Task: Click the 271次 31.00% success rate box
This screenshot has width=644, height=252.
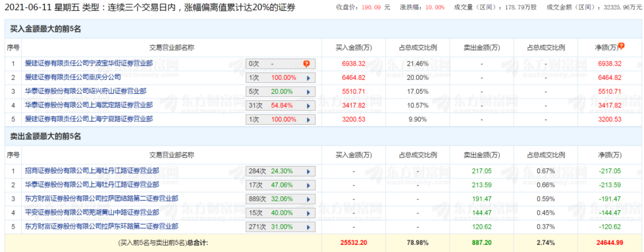Action: (x=280, y=227)
